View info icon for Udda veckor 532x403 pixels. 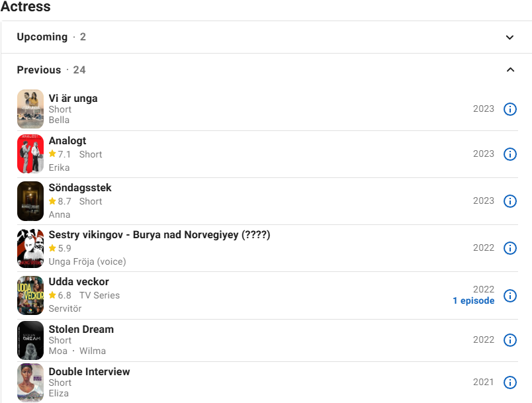(510, 295)
